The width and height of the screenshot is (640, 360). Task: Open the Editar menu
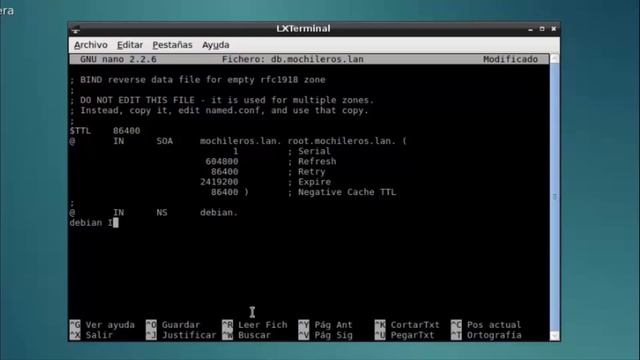tap(130, 45)
